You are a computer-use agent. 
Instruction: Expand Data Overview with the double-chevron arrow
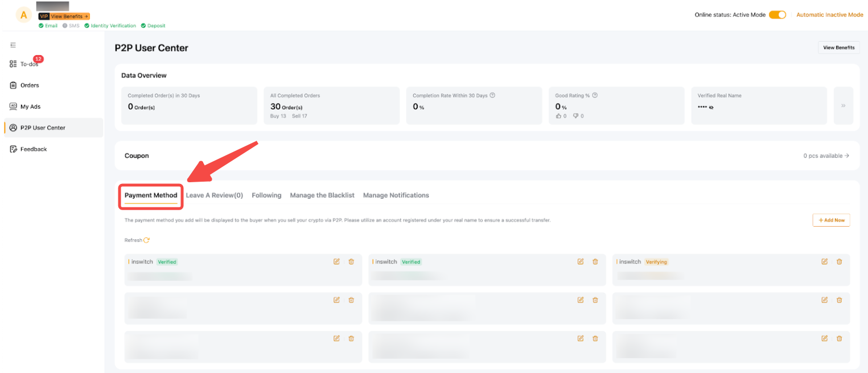[x=843, y=105]
